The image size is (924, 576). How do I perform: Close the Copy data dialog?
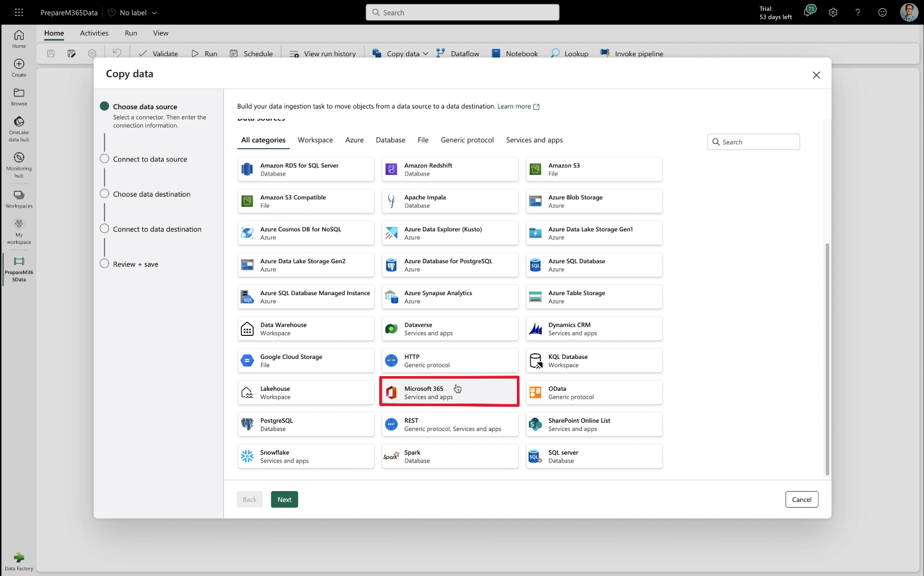click(816, 75)
